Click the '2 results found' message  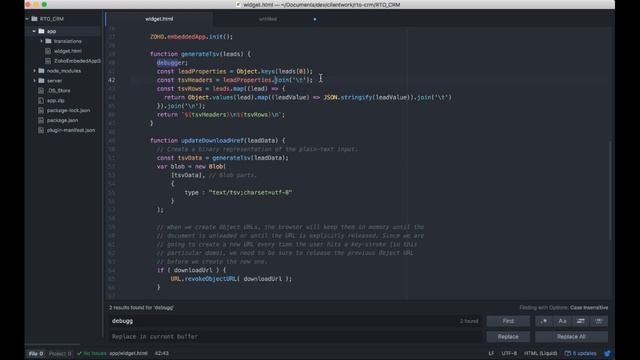[x=141, y=308]
